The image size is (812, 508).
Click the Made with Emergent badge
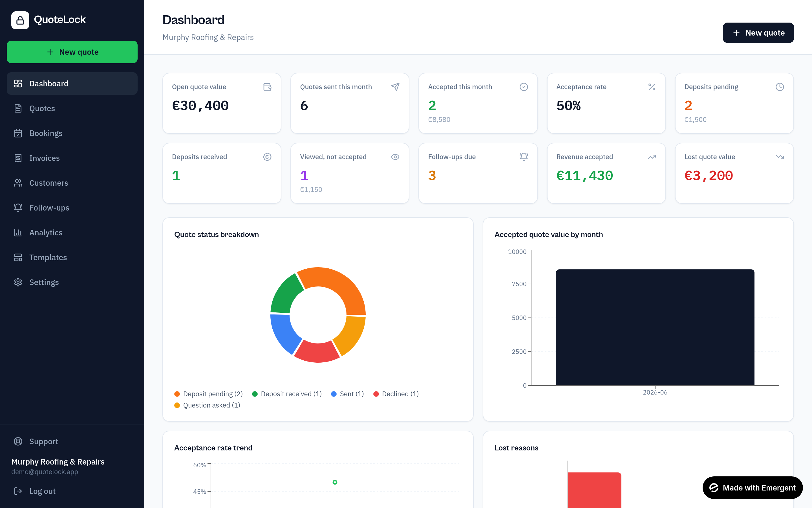pyautogui.click(x=753, y=487)
